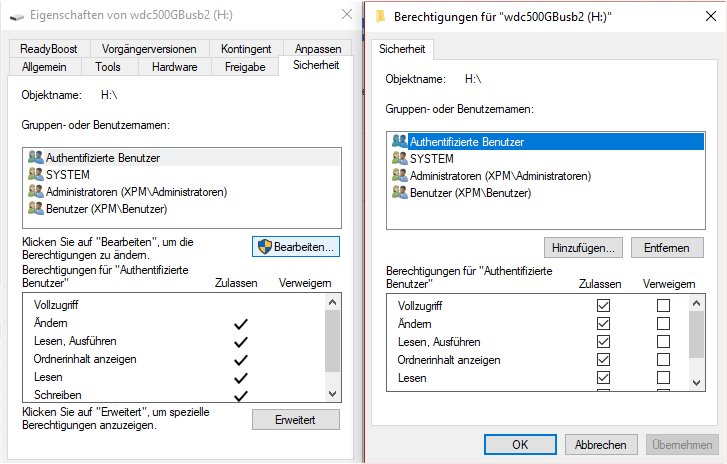Click Benutzer (XPM\Benutzer) icon in right list
Image resolution: width=727 pixels, height=464 pixels.
(x=400, y=192)
